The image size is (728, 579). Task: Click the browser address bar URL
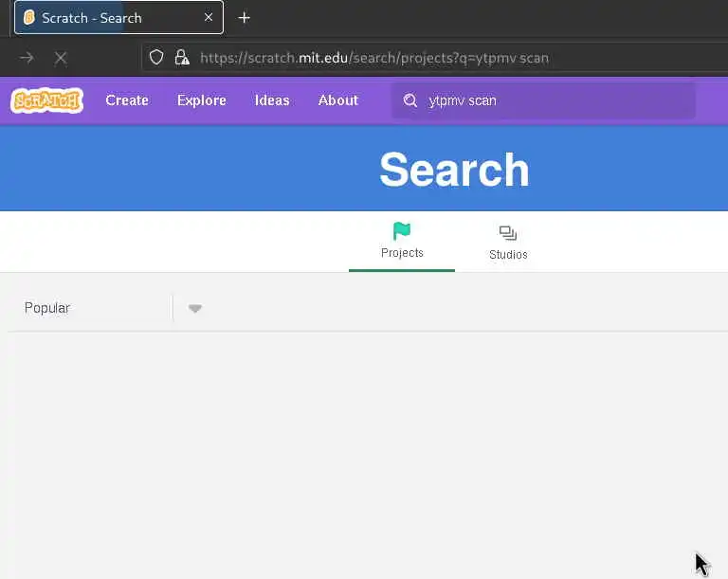tap(374, 58)
